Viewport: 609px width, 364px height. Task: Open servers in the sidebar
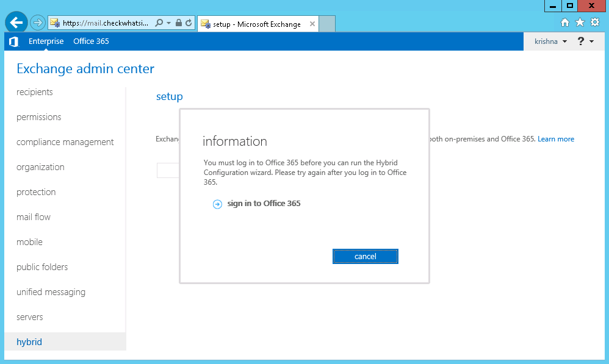pos(29,317)
